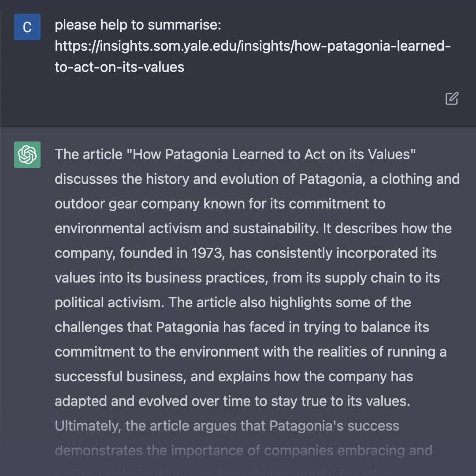Click the line starting 'discusses the history and evolution'

257,179
